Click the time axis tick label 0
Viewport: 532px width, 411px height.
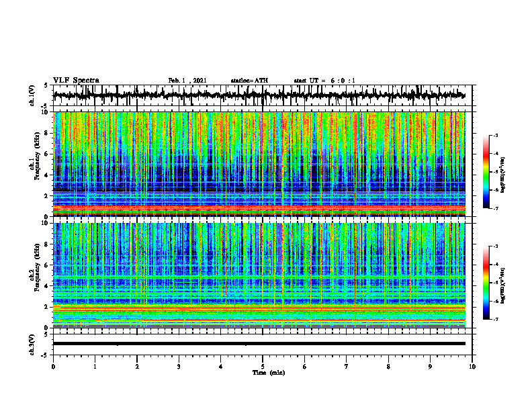point(53,367)
